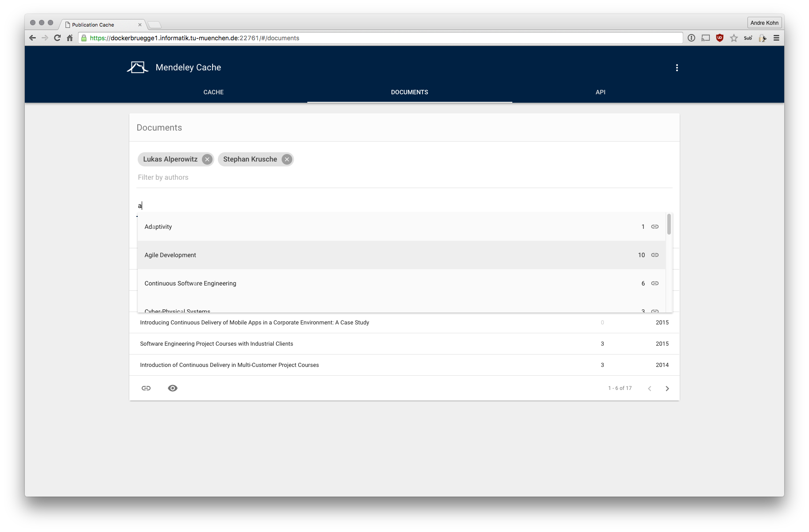Click count 10 in Agile Development row
The width and height of the screenshot is (809, 532).
[641, 255]
